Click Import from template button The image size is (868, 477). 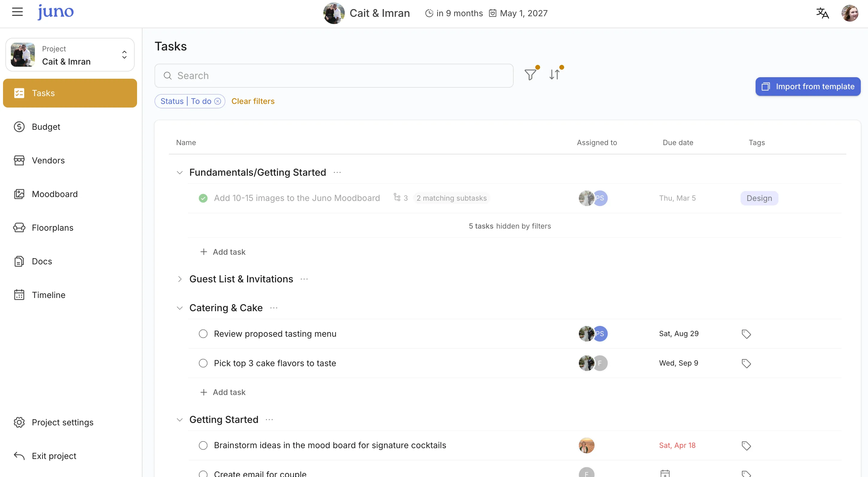808,87
